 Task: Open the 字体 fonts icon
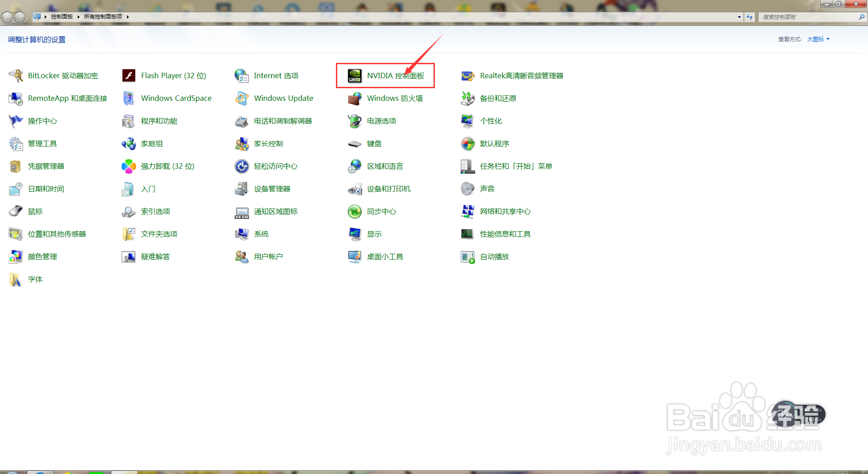pos(16,279)
